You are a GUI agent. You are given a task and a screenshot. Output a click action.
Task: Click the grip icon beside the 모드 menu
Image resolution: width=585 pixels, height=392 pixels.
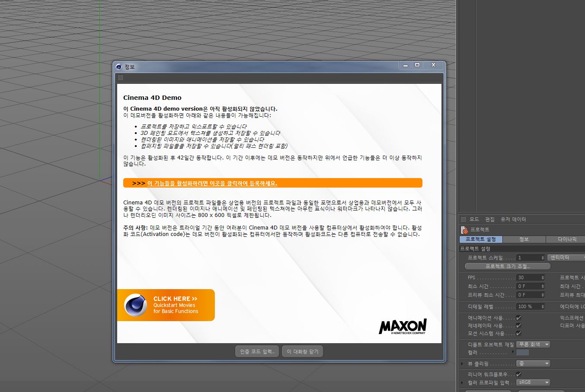pos(463,220)
